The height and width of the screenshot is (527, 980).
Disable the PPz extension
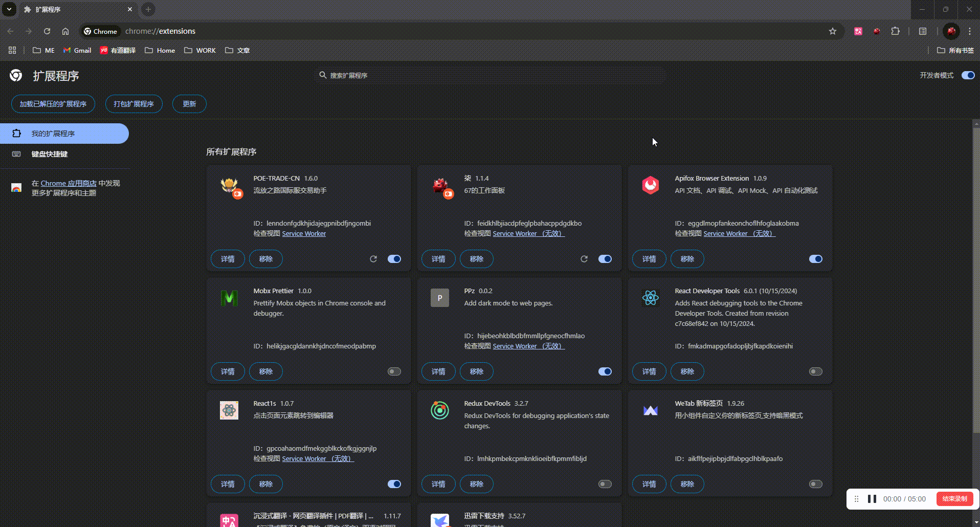[605, 371]
